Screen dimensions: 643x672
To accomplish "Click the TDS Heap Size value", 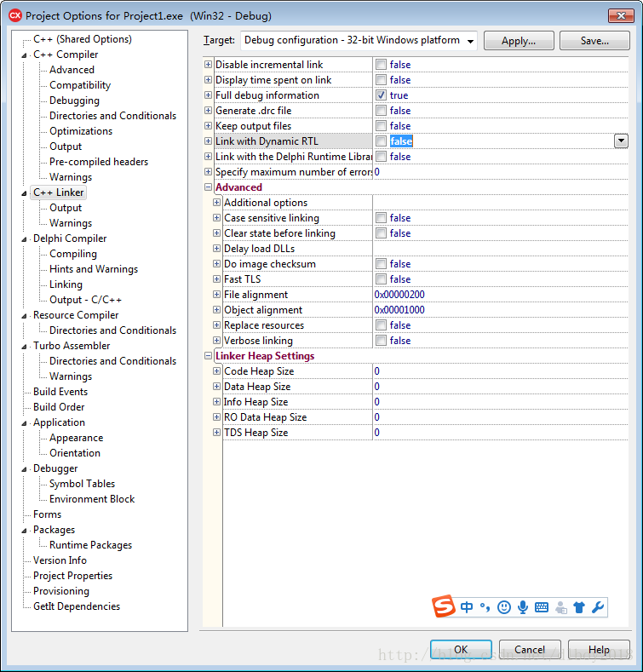I will (376, 433).
